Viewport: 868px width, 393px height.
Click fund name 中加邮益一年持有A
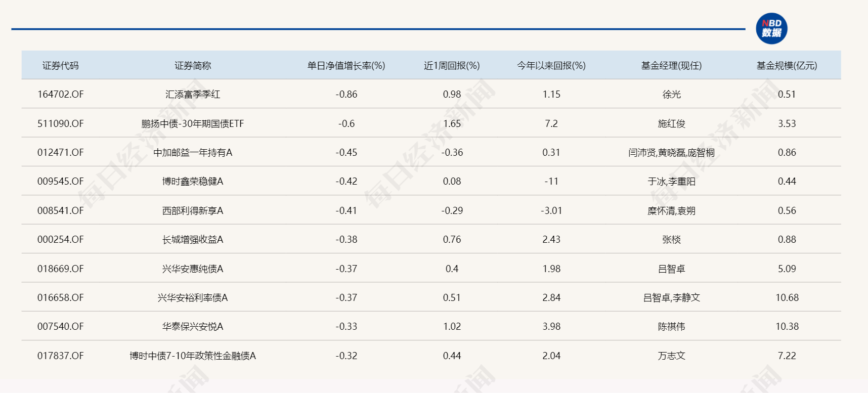(x=193, y=152)
